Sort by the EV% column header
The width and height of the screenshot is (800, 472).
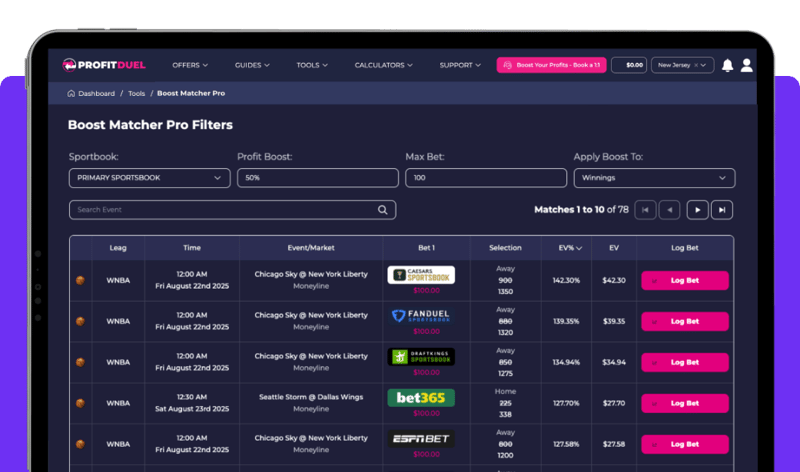(x=567, y=248)
